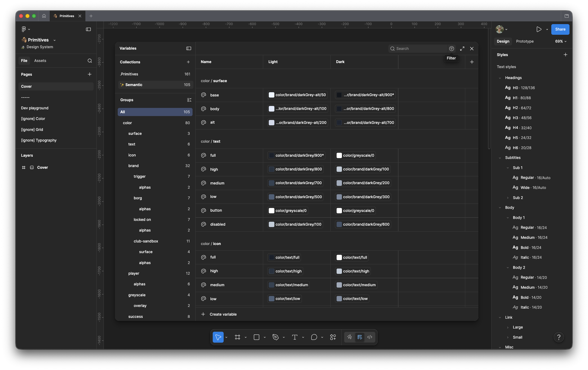Search pages with magnifier icon

tap(90, 61)
